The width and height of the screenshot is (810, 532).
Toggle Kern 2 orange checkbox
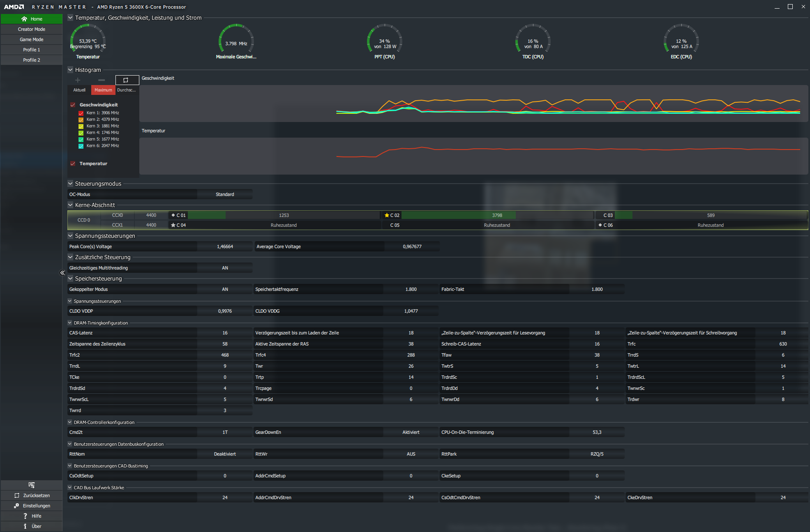[81, 120]
